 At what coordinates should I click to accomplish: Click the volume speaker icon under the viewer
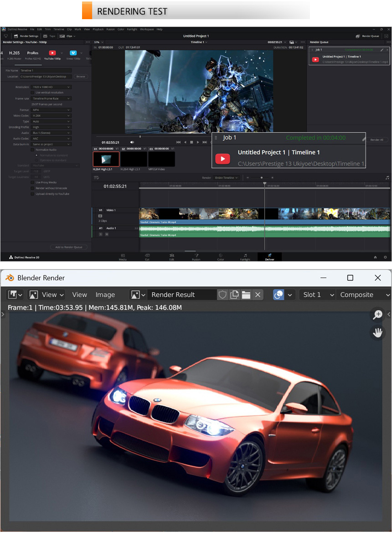132,142
